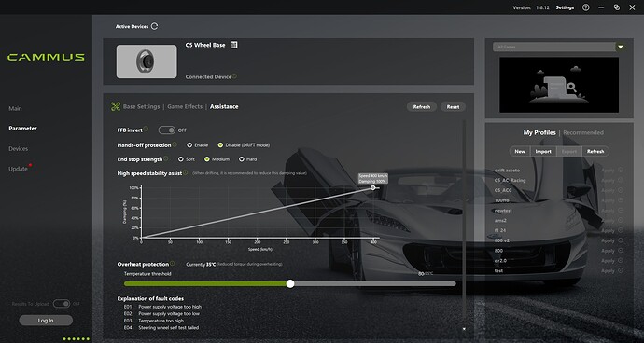Show info icon next to FFB invert

[x=146, y=130]
